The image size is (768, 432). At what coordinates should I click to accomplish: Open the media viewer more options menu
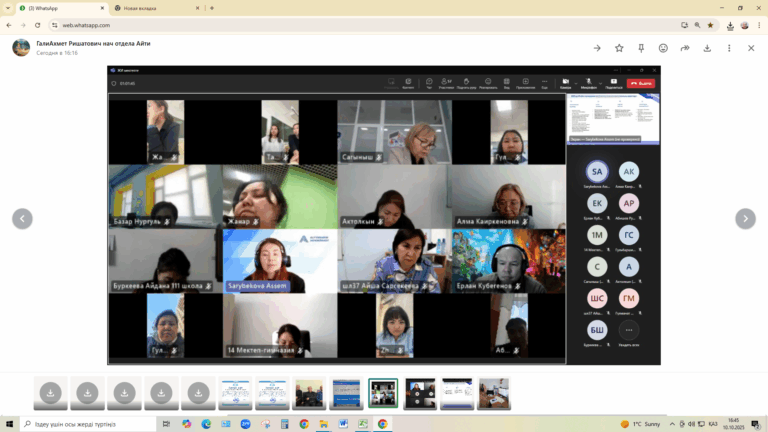click(727, 47)
